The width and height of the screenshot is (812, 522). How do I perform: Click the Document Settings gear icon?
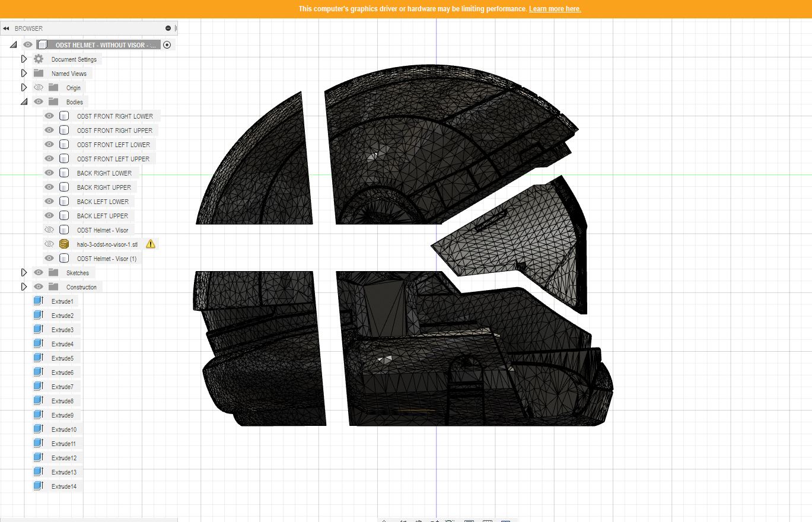(x=39, y=59)
